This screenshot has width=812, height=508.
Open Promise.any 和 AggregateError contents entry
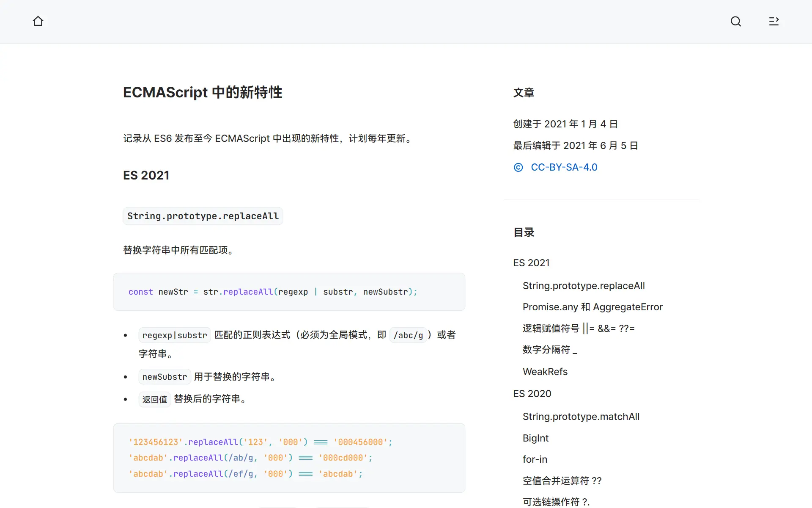592,307
